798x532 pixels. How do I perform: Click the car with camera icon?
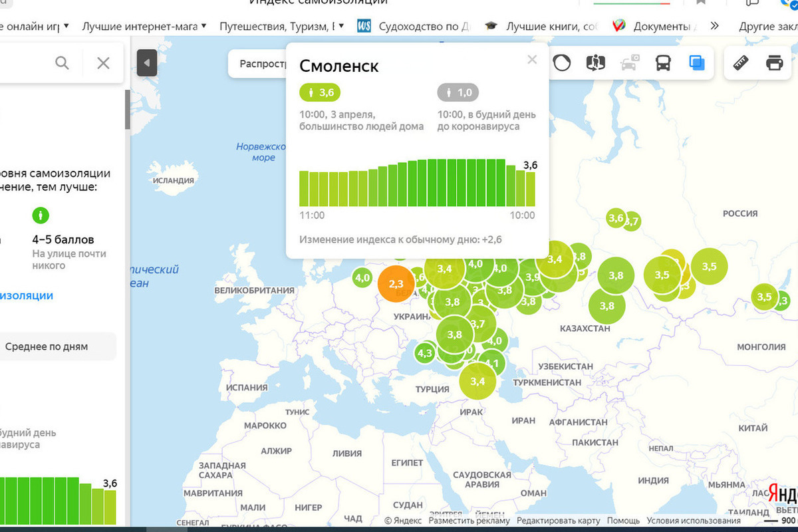click(x=629, y=63)
